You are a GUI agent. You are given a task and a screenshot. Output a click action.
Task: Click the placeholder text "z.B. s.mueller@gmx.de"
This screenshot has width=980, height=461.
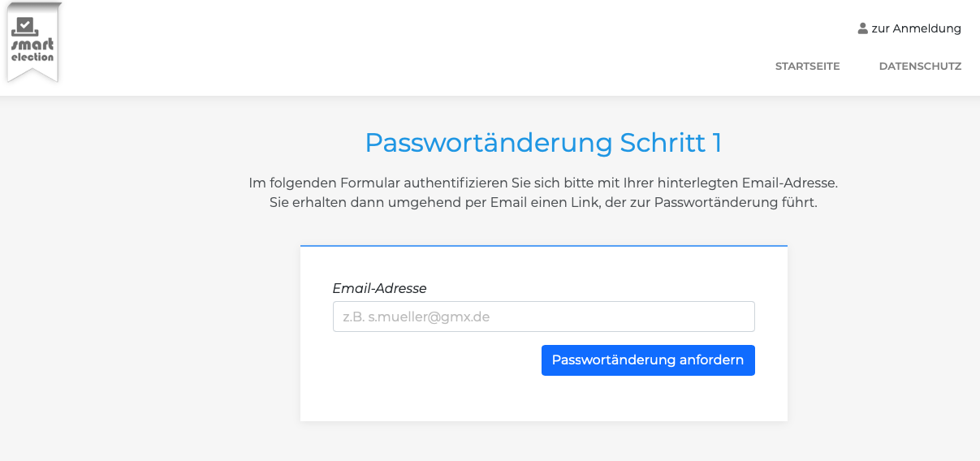[417, 317]
